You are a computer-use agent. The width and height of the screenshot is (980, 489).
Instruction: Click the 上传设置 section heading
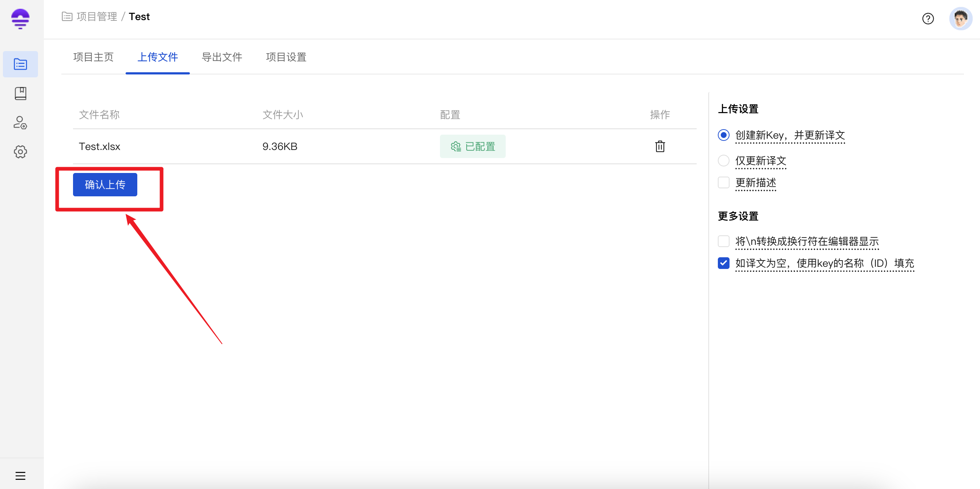tap(738, 109)
